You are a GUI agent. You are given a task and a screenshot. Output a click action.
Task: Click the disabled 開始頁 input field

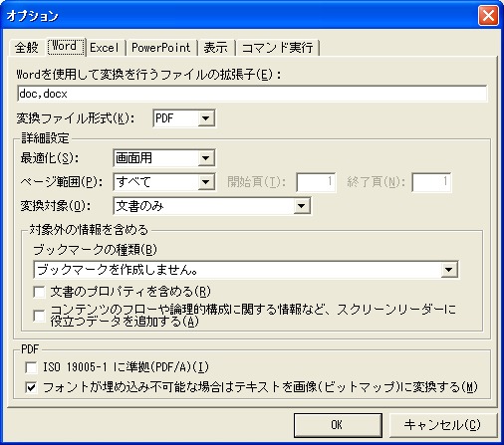316,182
